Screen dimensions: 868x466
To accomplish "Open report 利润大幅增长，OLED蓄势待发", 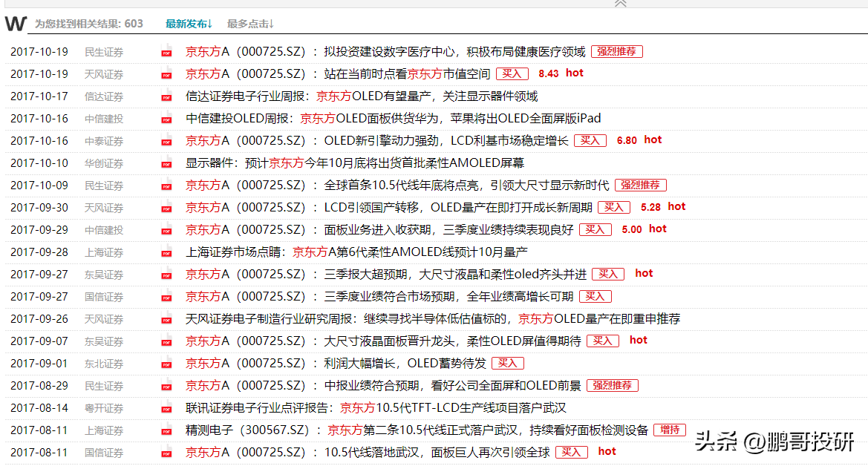I will point(336,364).
